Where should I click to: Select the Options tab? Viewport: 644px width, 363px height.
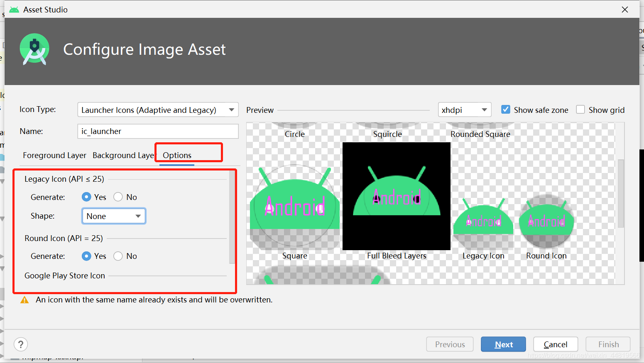point(177,155)
